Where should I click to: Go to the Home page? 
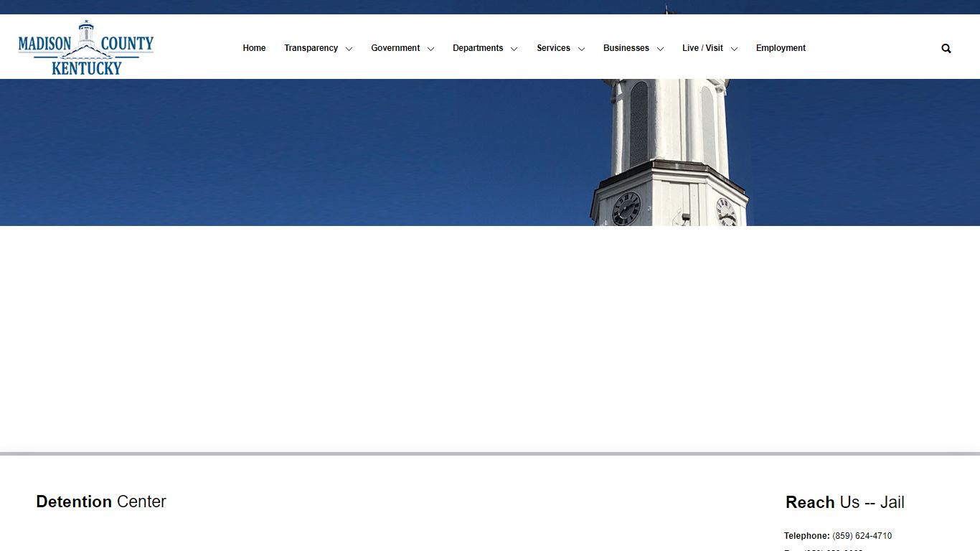coord(254,48)
